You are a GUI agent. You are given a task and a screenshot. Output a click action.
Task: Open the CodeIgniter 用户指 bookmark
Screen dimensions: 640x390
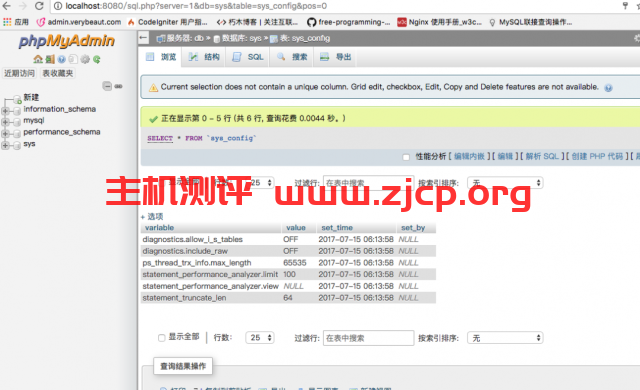[168, 22]
